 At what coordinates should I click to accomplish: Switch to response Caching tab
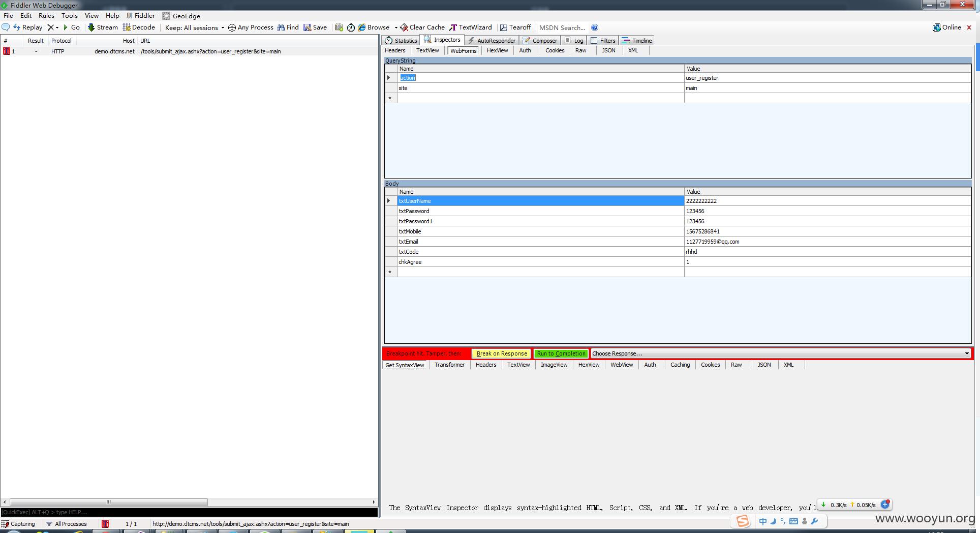pyautogui.click(x=680, y=365)
